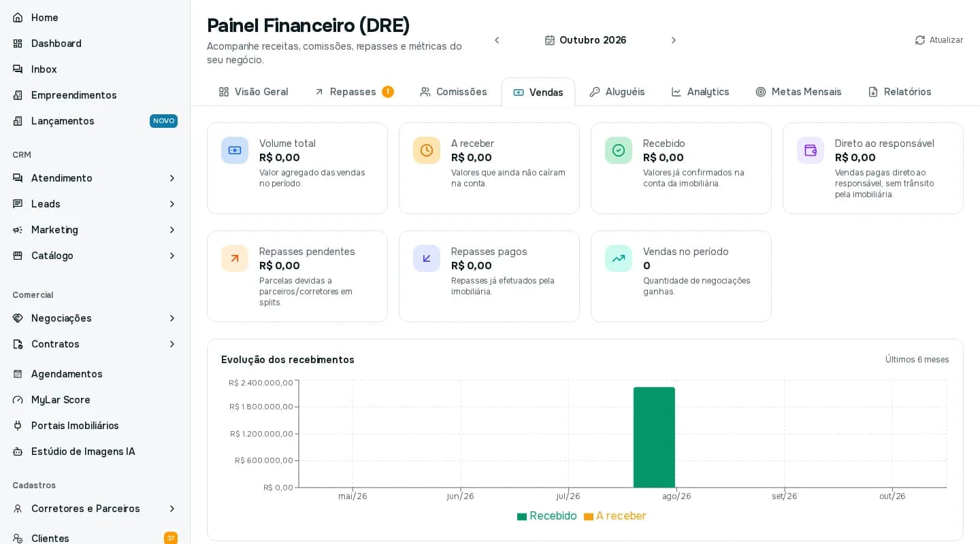Click the green Recebido legend swatch

coord(522,517)
